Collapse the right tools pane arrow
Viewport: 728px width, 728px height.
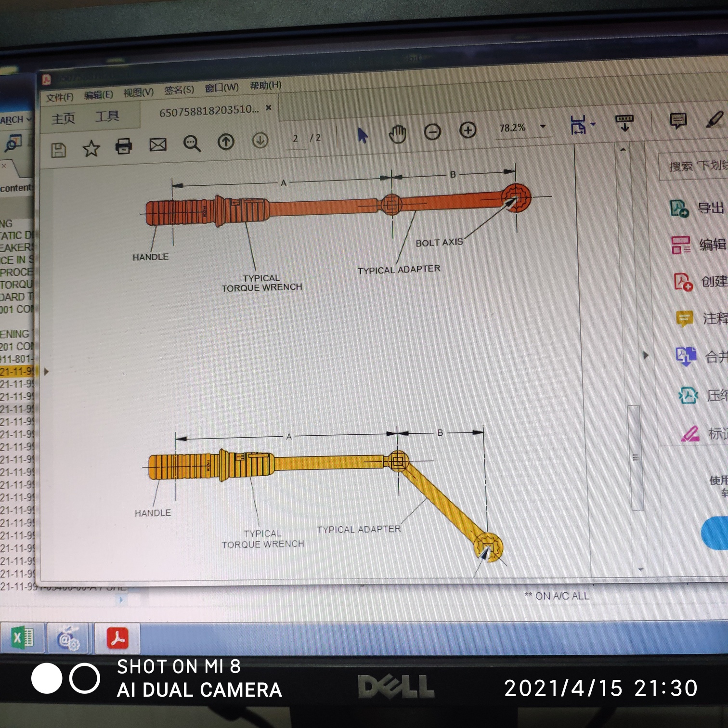646,355
